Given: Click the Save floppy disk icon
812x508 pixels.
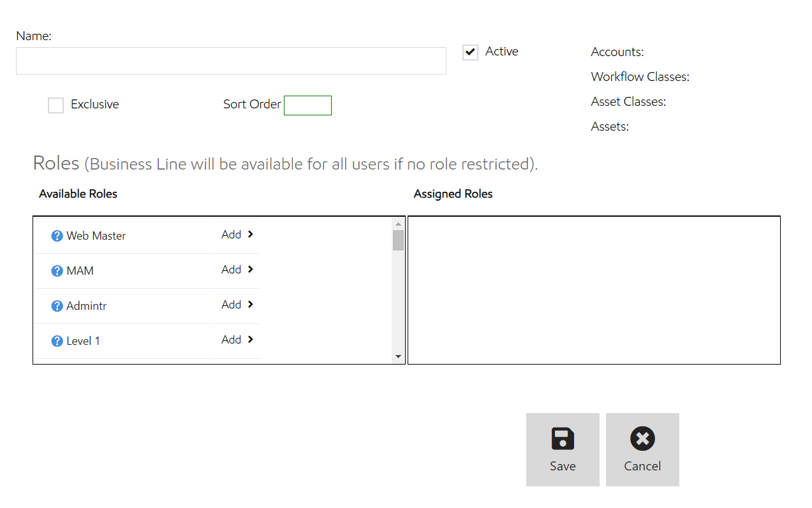Looking at the screenshot, I should click(x=563, y=439).
